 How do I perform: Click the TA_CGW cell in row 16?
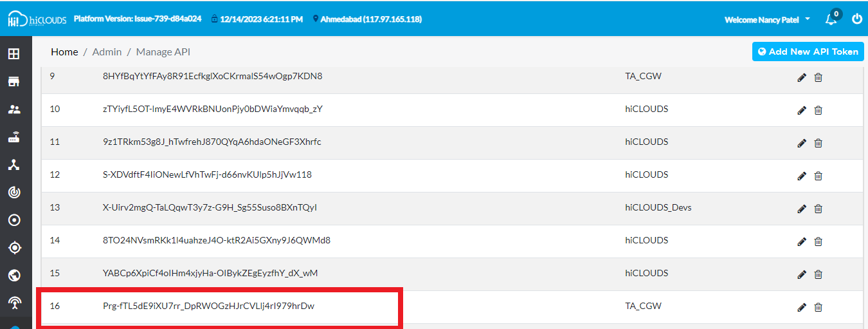[x=643, y=306]
